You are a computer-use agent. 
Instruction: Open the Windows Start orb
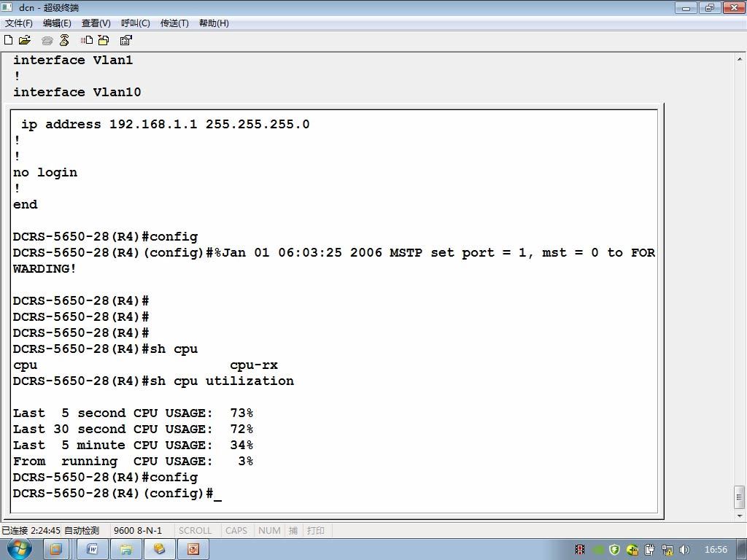[20, 549]
